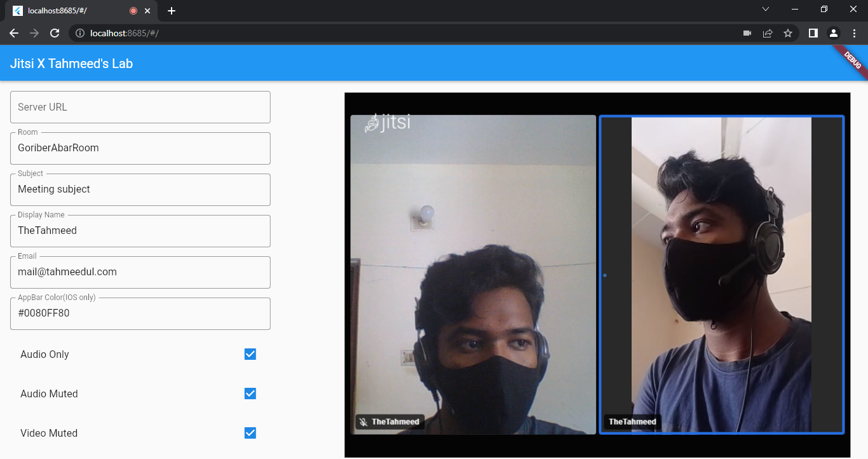Image resolution: width=868 pixels, height=459 pixels.
Task: Go back in browser history
Action: click(x=14, y=33)
